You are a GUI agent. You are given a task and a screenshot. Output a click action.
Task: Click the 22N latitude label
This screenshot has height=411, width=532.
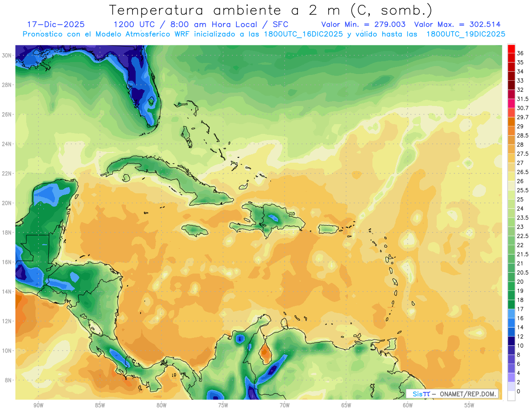[x=7, y=173]
